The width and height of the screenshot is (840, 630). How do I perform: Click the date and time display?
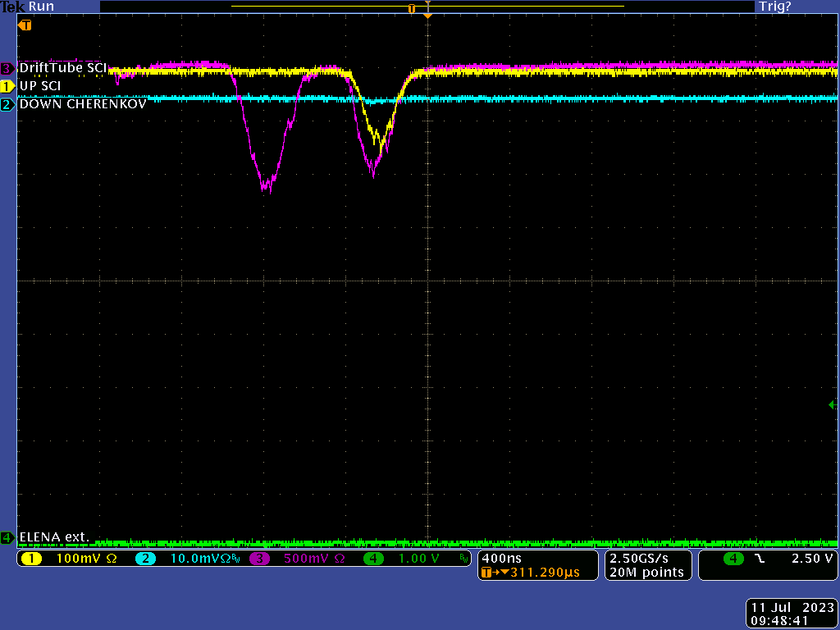click(792, 614)
